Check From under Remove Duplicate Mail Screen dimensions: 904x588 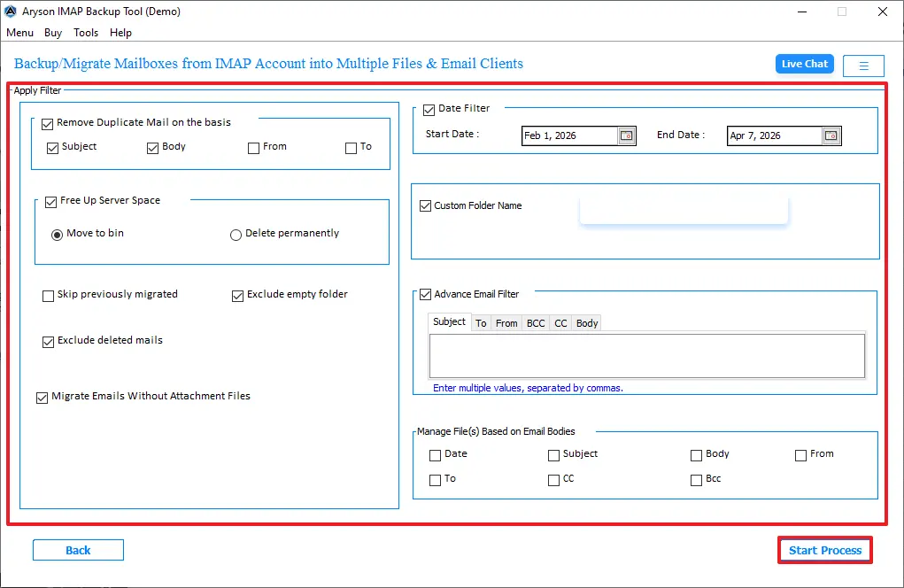254,148
